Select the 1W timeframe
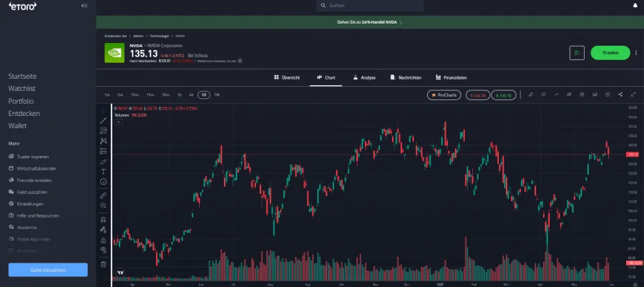 [x=216, y=95]
